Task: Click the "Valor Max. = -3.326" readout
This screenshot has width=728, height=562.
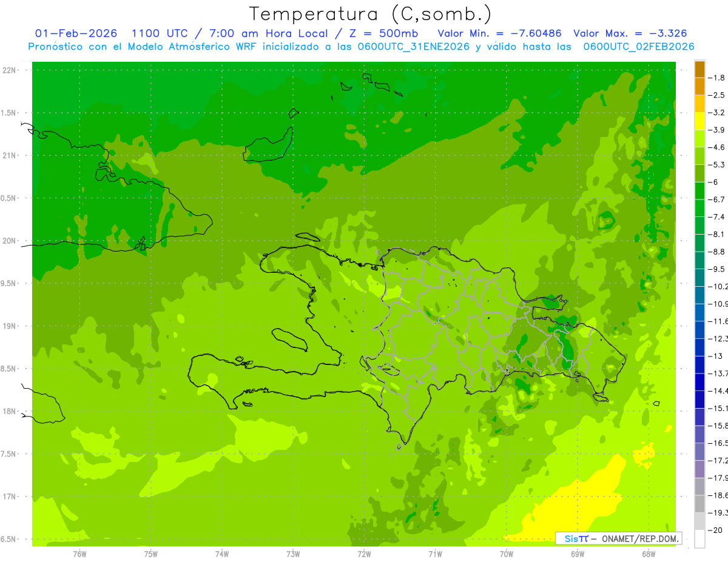Action: 630,33
